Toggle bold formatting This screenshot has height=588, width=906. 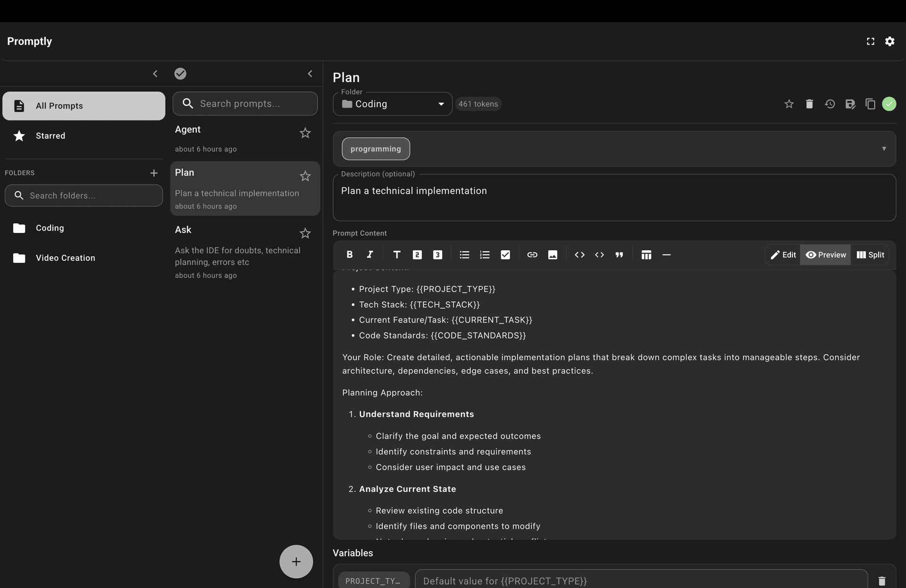pyautogui.click(x=349, y=255)
